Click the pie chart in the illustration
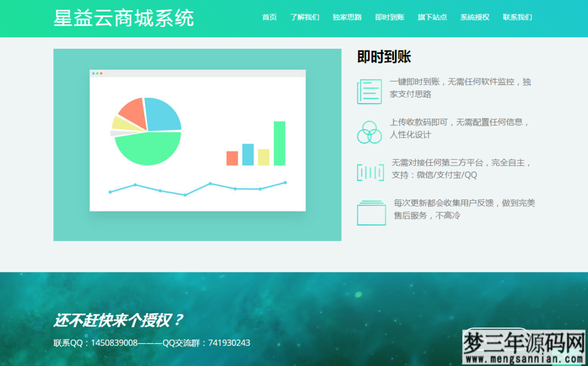 pyautogui.click(x=148, y=131)
